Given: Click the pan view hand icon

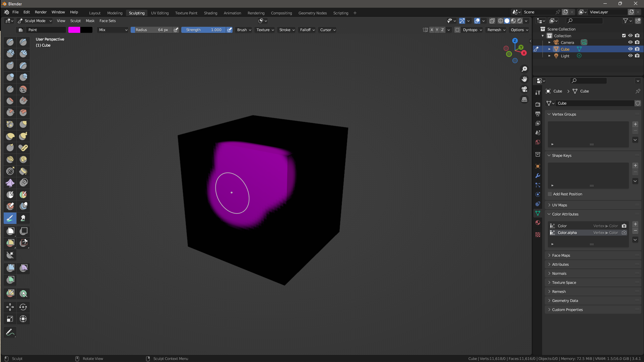Looking at the screenshot, I should click(x=524, y=79).
